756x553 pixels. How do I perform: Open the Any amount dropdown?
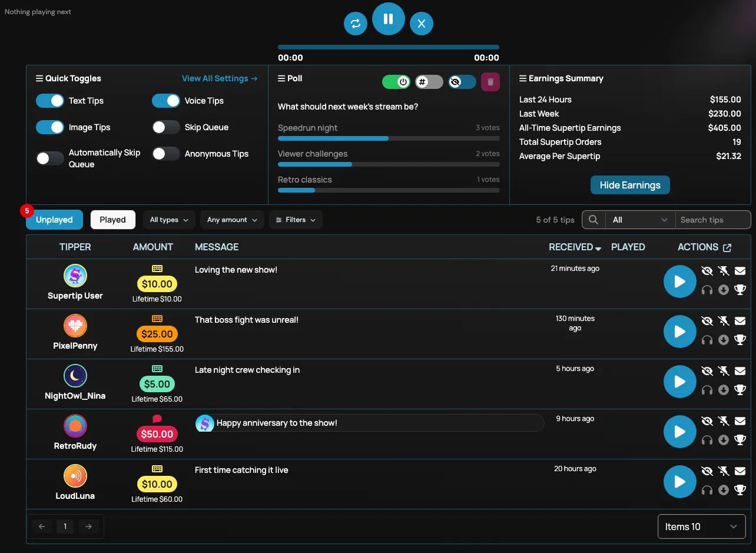point(233,220)
